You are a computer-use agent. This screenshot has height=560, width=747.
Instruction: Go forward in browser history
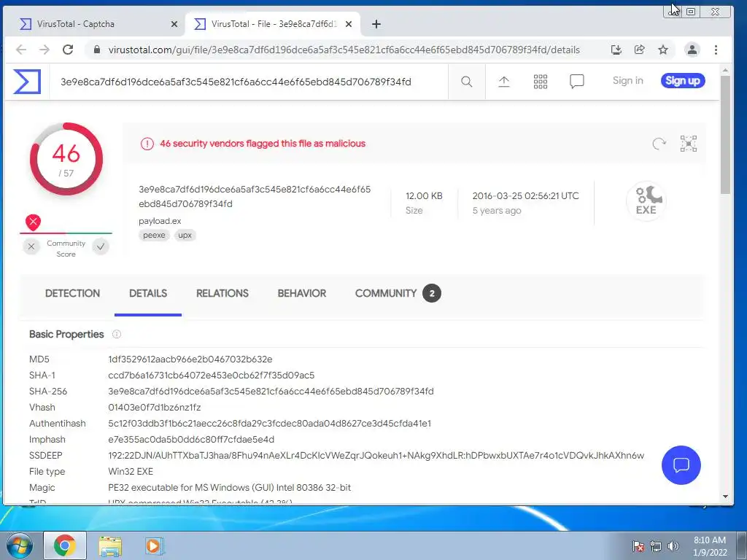[x=44, y=50]
